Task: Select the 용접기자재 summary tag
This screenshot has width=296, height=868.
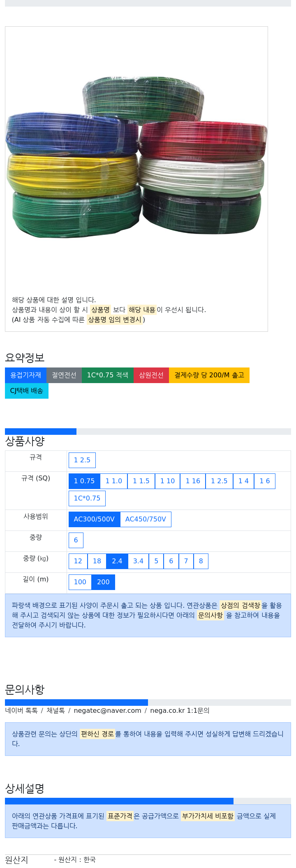Action: 25,375
